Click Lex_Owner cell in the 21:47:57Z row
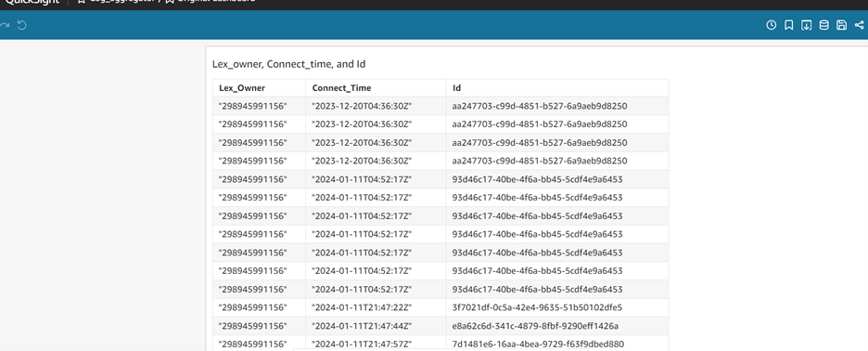The height and width of the screenshot is (351, 868). coord(259,344)
